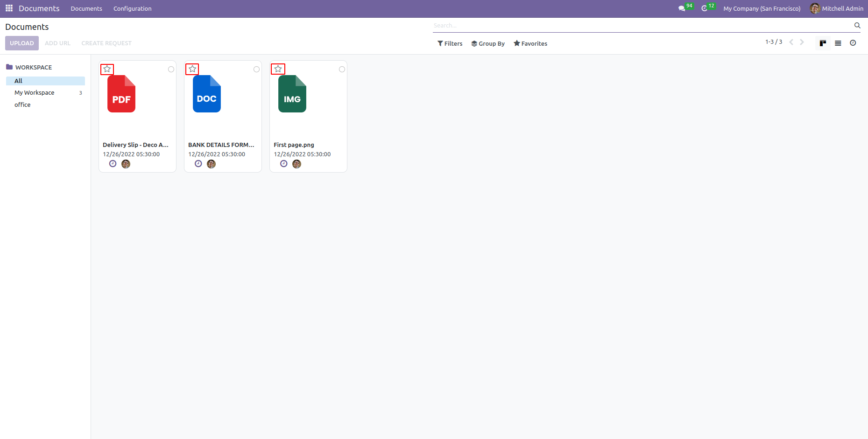Click the UPLOAD button
Viewport: 868px width, 439px height.
pyautogui.click(x=22, y=43)
